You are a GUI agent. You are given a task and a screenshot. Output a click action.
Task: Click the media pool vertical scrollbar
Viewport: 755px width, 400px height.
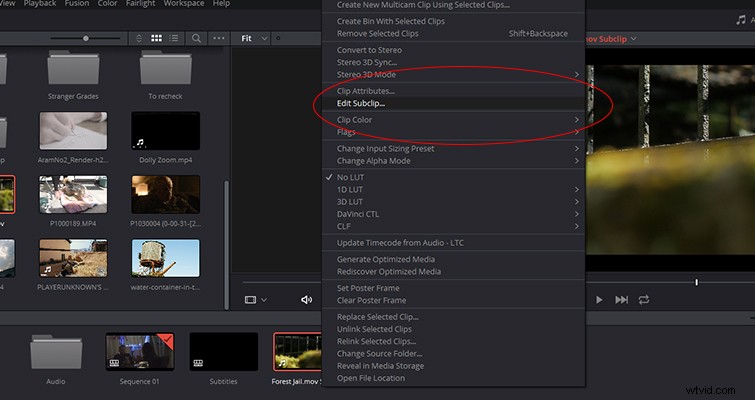(x=226, y=245)
